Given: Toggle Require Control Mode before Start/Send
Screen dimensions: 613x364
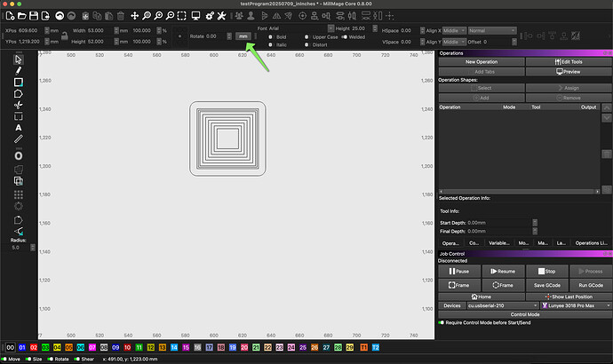Looking at the screenshot, I should 442,322.
